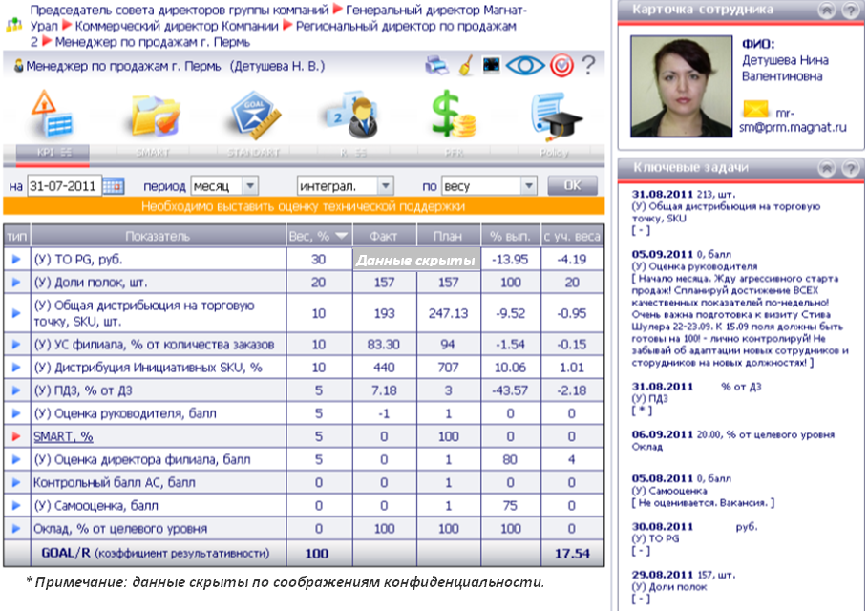Collapse the Ключевые задачи panel
The width and height of the screenshot is (868, 611).
pos(826,168)
